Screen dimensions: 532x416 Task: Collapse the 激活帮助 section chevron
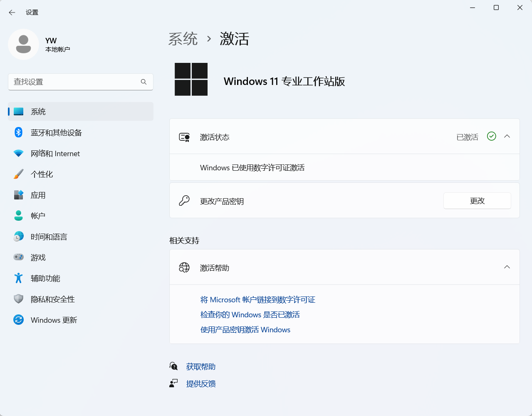click(507, 267)
